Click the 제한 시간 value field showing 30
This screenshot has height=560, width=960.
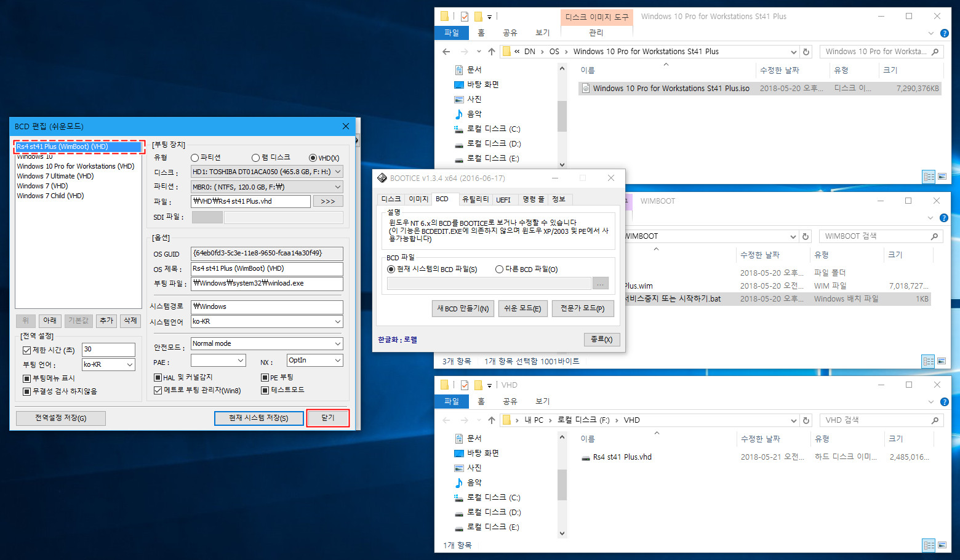[x=109, y=350]
